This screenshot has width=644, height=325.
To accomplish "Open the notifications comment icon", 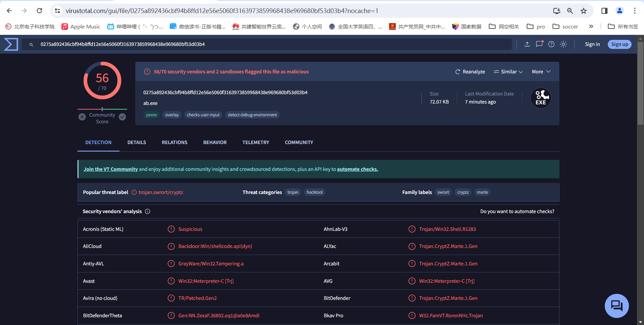I will pyautogui.click(x=539, y=44).
